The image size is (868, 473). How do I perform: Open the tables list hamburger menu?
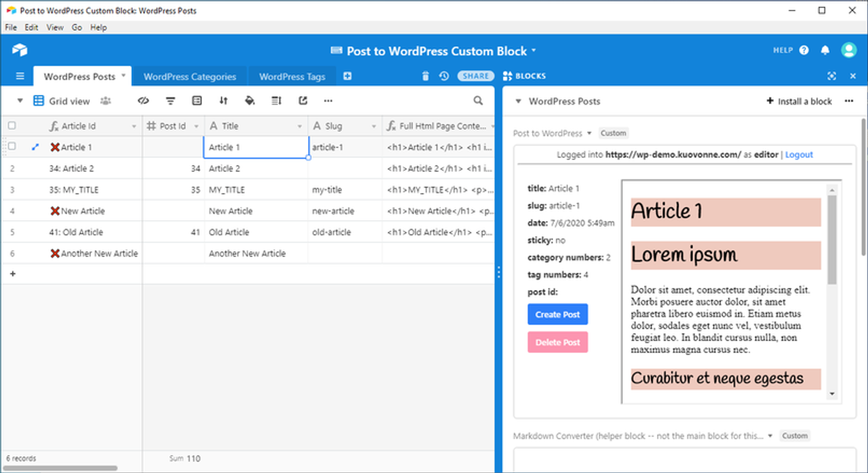point(20,76)
